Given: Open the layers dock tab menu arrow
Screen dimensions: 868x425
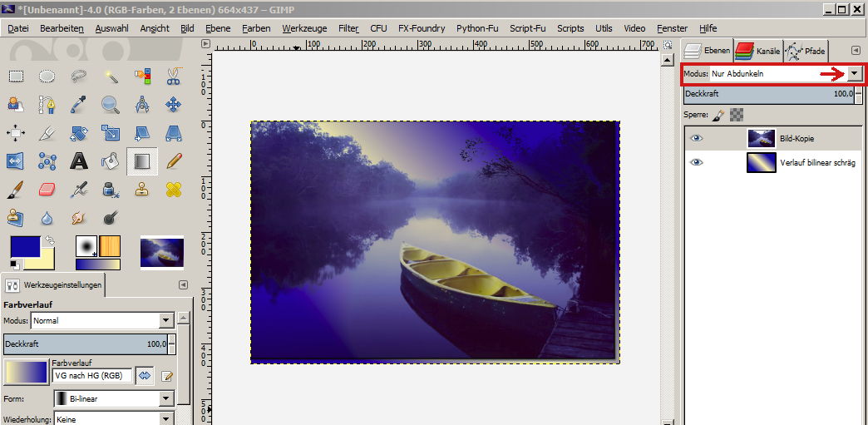Looking at the screenshot, I should [856, 51].
